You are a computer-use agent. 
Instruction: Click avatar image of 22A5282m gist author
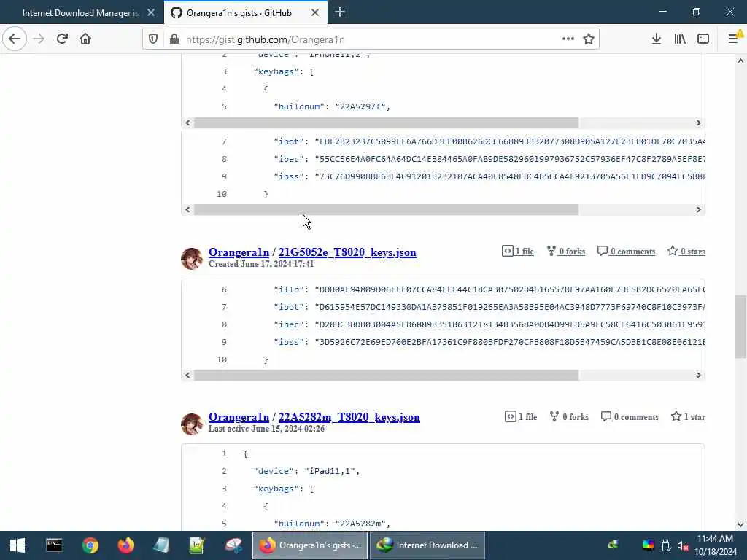click(192, 424)
